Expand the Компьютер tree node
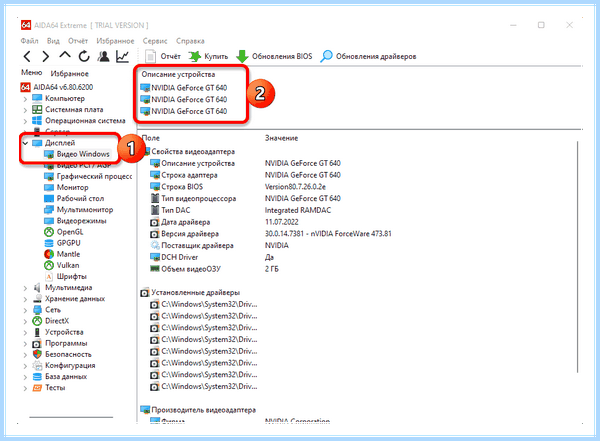This screenshot has width=600, height=441. pos(25,99)
